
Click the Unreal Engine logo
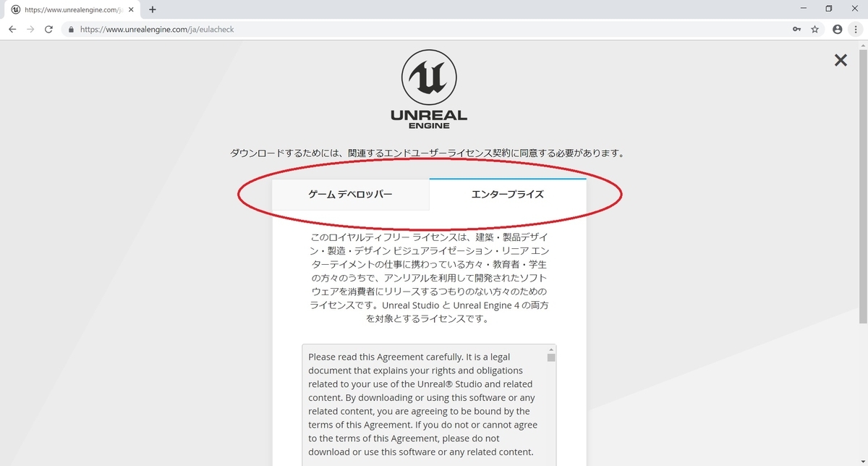click(x=429, y=88)
